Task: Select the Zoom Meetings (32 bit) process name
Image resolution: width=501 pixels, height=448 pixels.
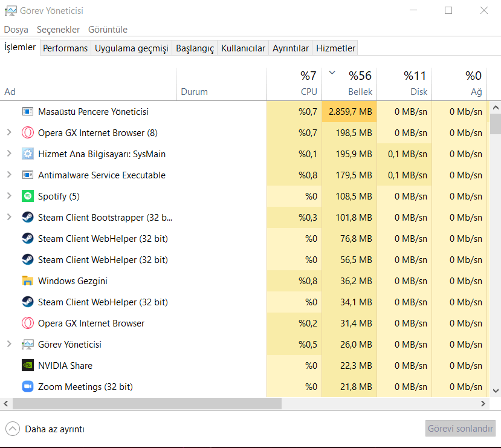Action: coord(85,387)
